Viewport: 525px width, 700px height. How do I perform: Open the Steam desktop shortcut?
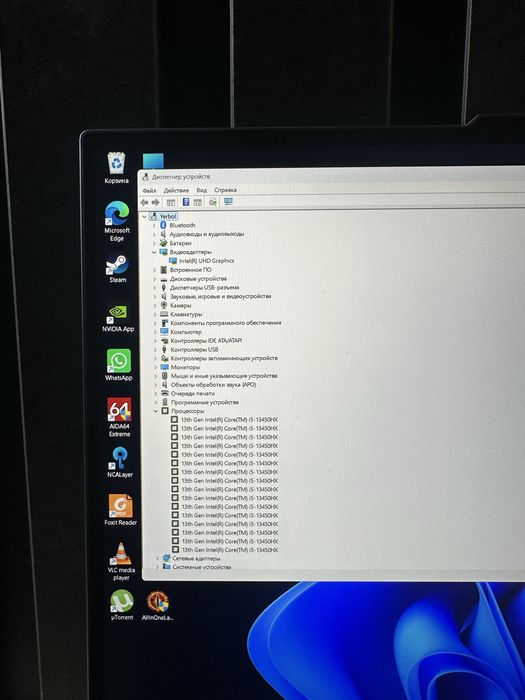117,268
